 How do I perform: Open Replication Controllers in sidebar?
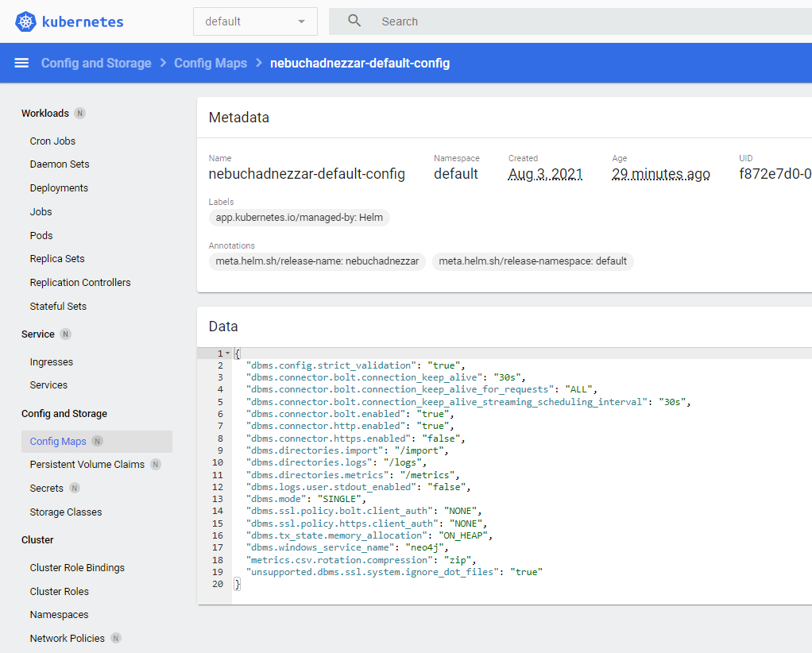tap(80, 283)
